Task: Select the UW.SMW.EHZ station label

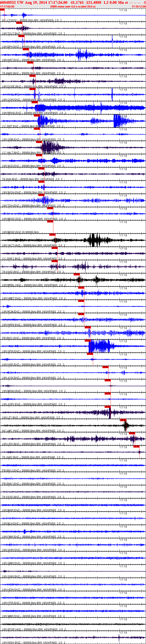Action: 33,616
